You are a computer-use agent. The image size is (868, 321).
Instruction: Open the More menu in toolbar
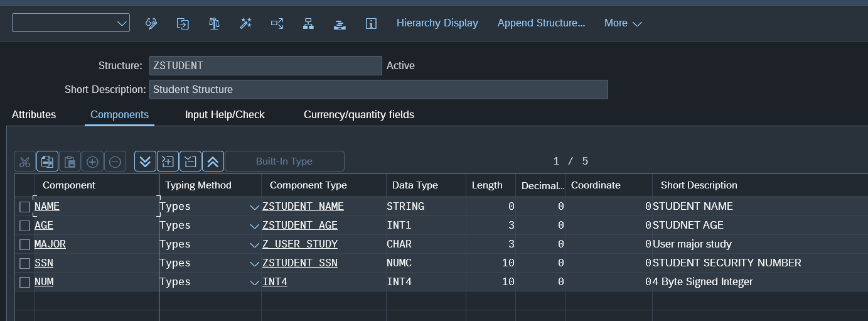click(x=623, y=23)
